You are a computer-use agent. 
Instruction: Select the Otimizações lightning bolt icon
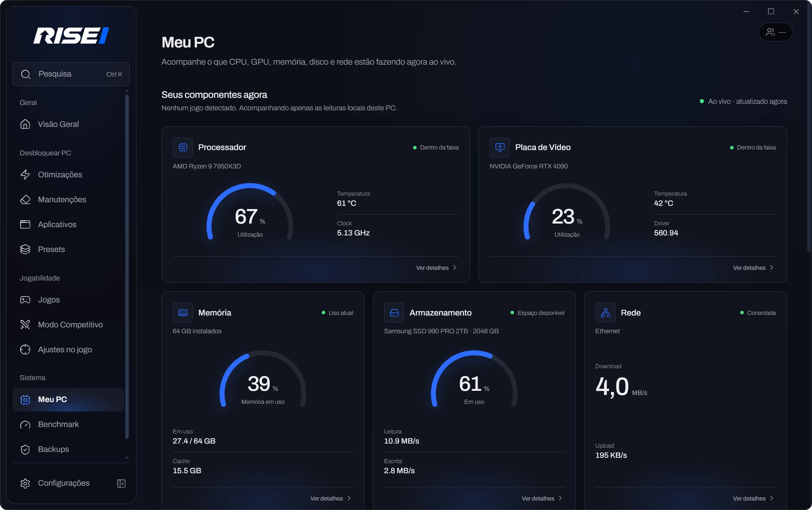(25, 174)
